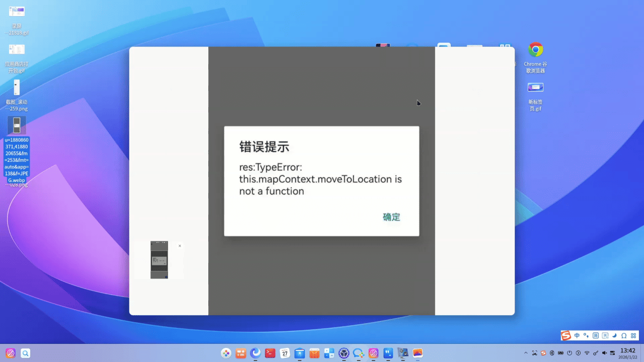Open the system settings gear from the taskbar
The image size is (644, 362).
[x=343, y=353]
